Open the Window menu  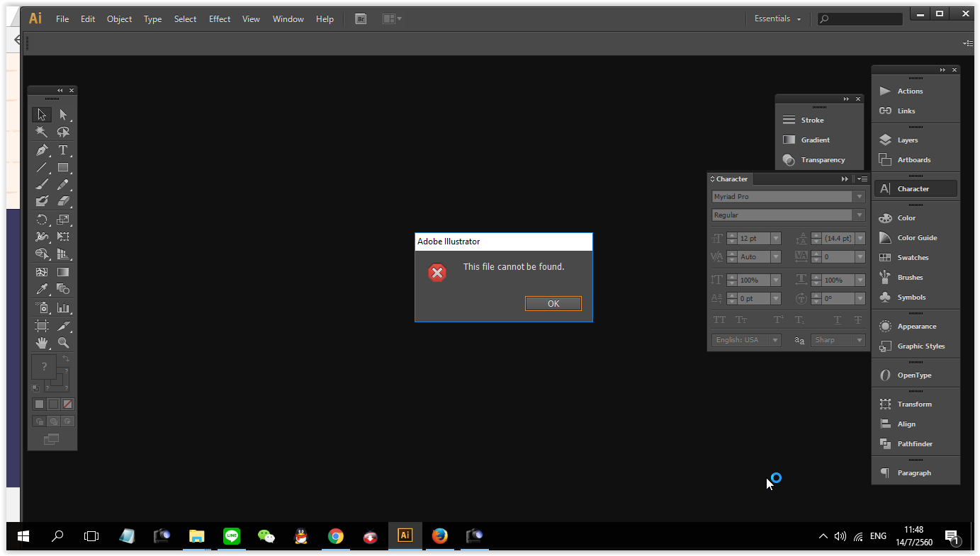click(x=288, y=19)
